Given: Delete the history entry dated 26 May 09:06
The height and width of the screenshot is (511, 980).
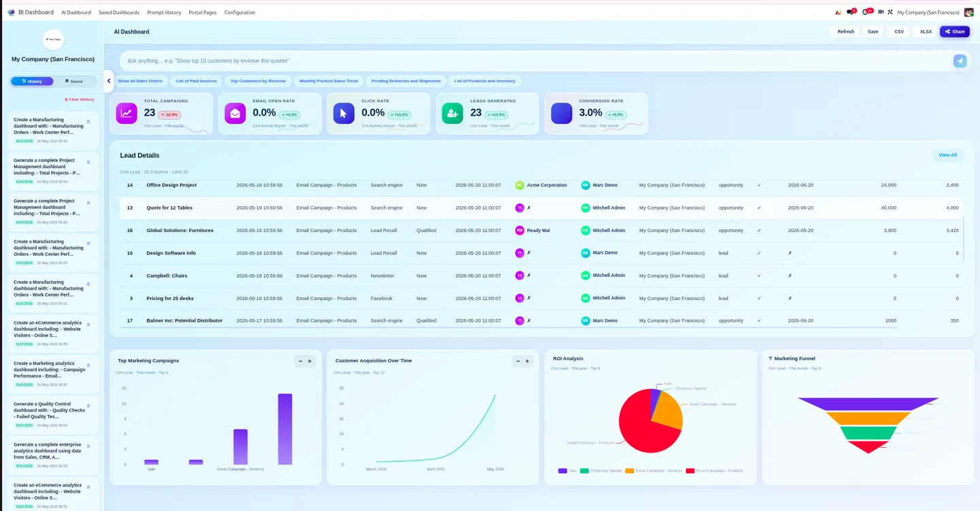Looking at the screenshot, I should pyautogui.click(x=88, y=203).
